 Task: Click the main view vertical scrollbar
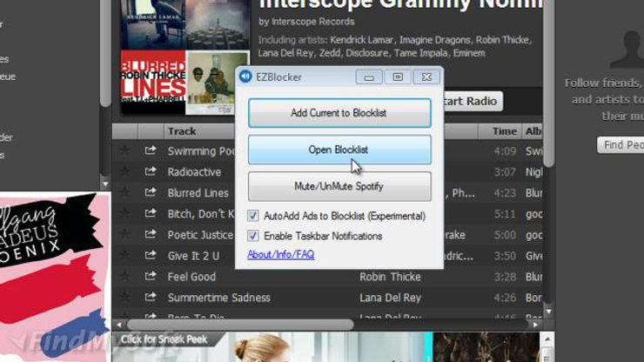click(x=549, y=82)
